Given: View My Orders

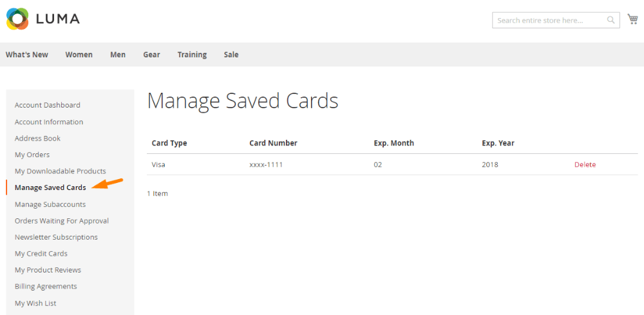Looking at the screenshot, I should [x=32, y=155].
